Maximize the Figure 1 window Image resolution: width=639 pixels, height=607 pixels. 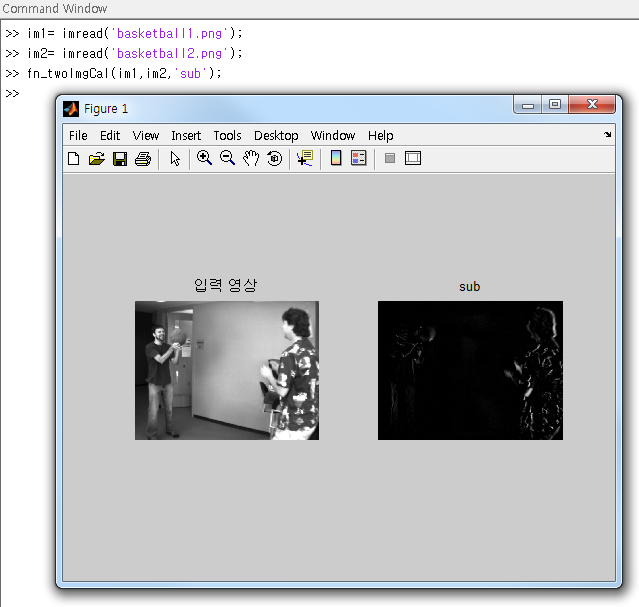point(555,105)
